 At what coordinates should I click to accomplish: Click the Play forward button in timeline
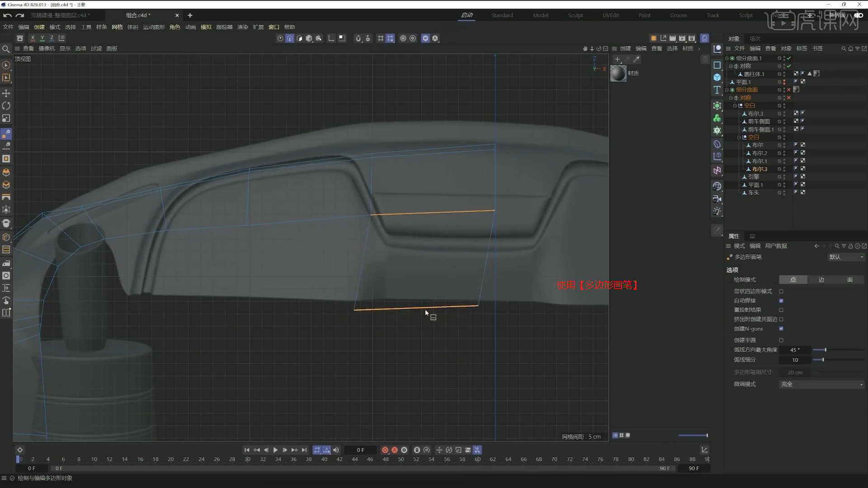click(275, 450)
